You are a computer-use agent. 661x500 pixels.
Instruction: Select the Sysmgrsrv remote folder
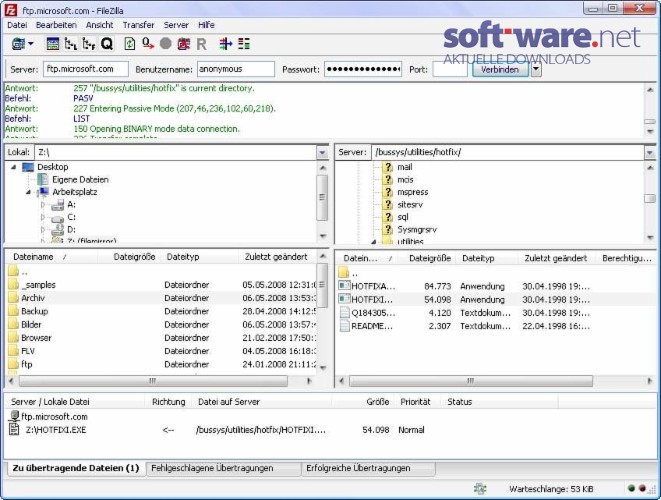417,230
